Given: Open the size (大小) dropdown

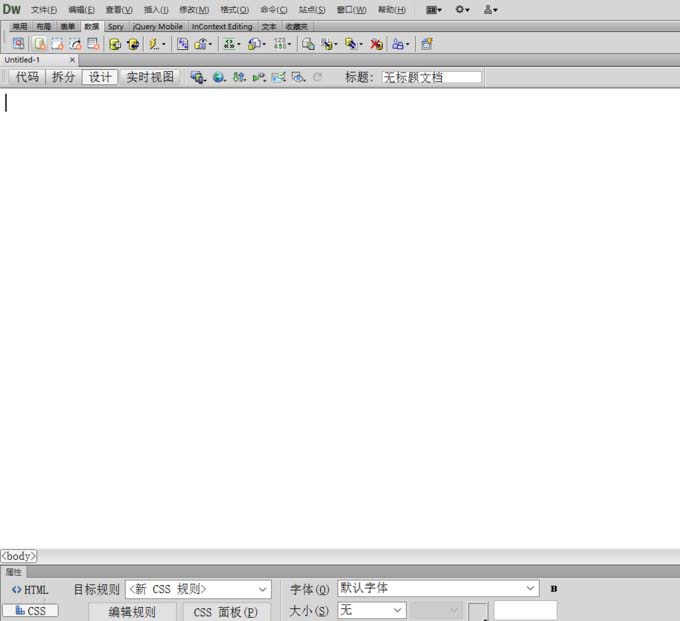Looking at the screenshot, I should pos(372,610).
